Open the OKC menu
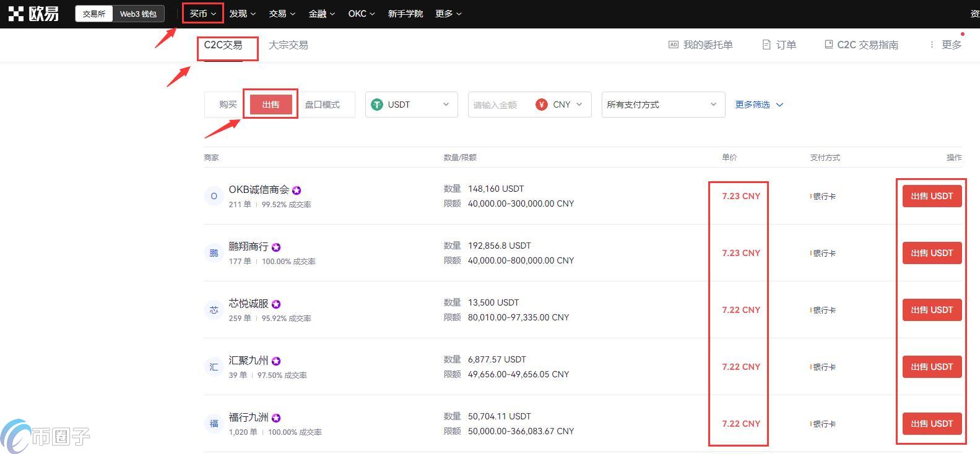Viewport: 980px width, 454px height. 362,14
